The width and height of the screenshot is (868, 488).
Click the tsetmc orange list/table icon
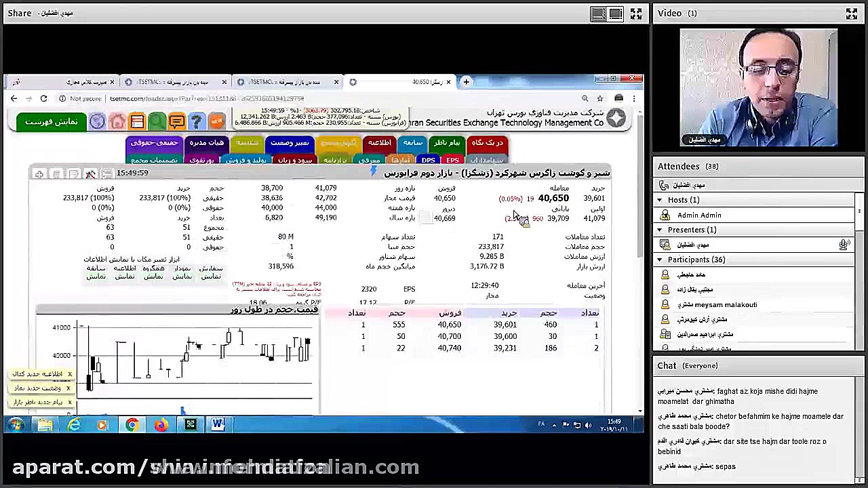(137, 121)
